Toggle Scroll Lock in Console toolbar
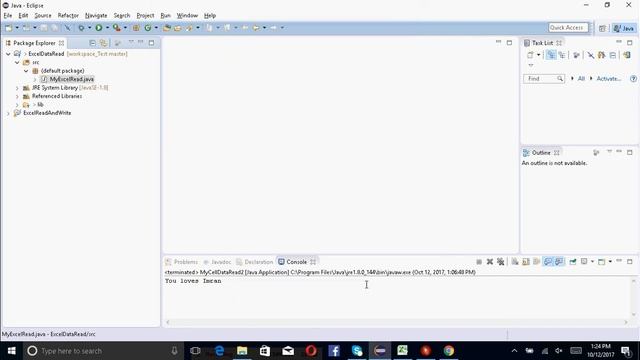 click(526, 262)
